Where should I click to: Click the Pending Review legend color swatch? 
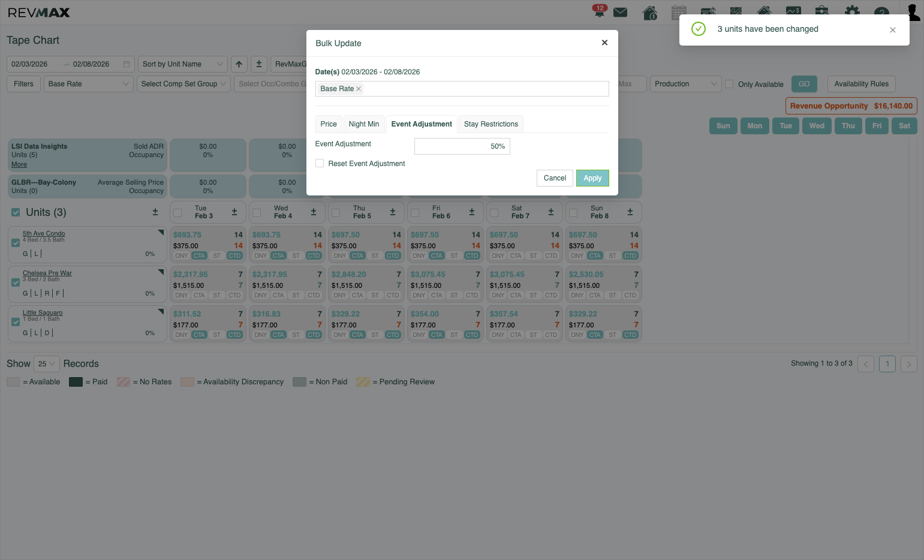pos(363,382)
